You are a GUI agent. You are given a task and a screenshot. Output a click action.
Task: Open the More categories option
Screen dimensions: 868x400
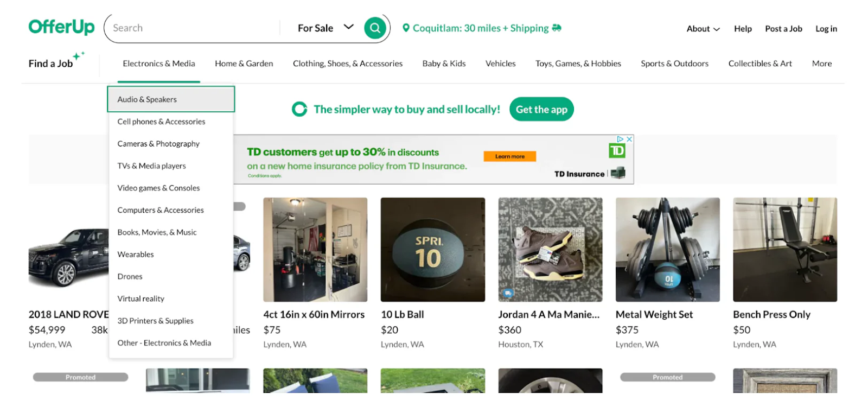tap(821, 64)
